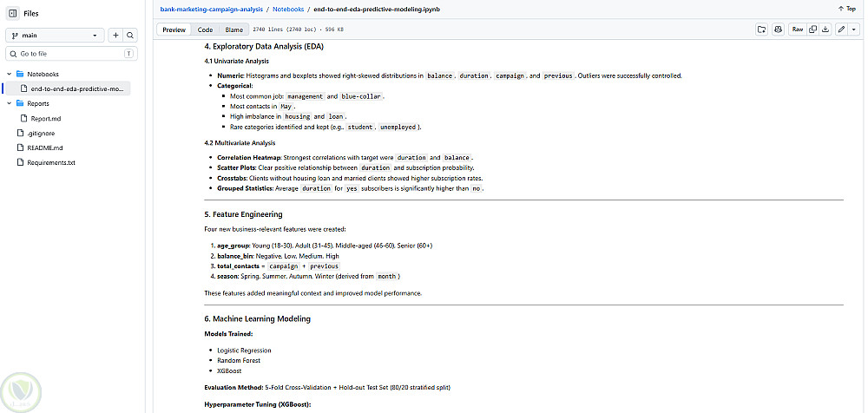Screen dimensions: 868x413
Task: Collapse the Reports folder chevron
Action: click(10, 103)
